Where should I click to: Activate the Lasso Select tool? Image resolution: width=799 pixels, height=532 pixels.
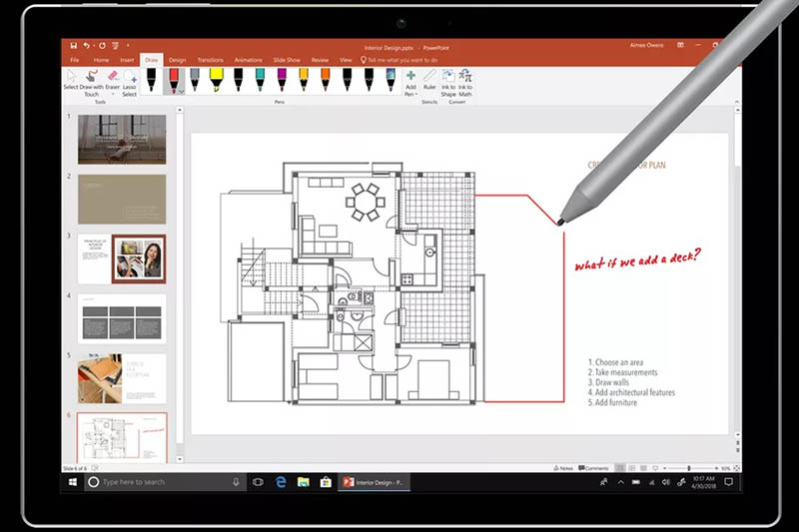130,84
